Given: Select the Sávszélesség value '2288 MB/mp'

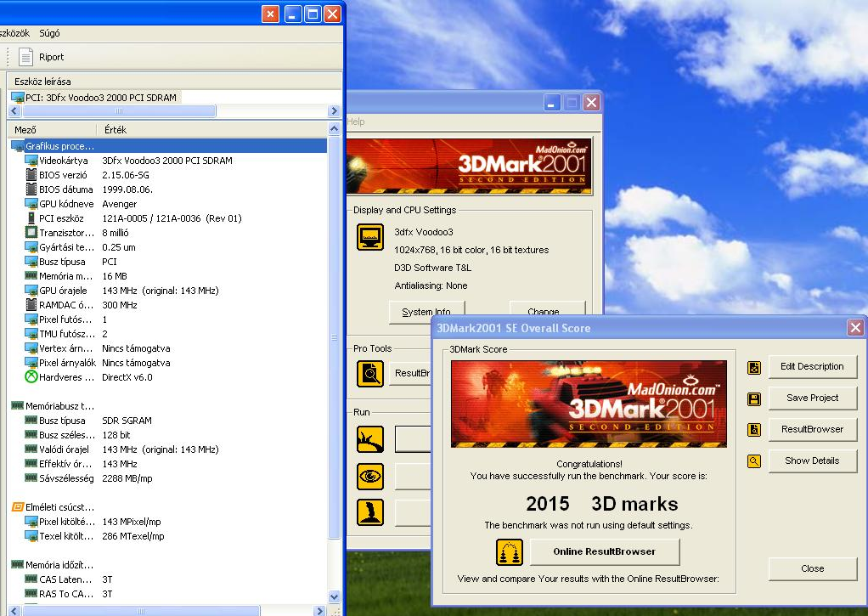Looking at the screenshot, I should (127, 478).
